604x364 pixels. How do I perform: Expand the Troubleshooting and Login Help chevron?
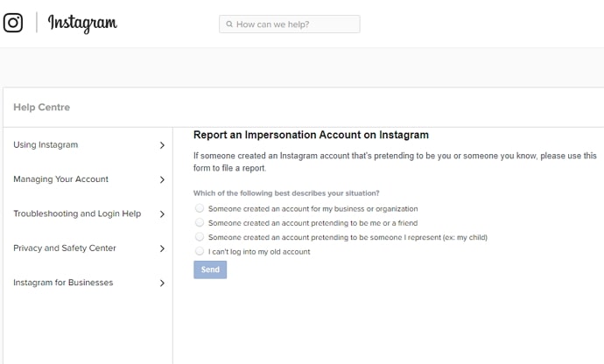(x=162, y=214)
